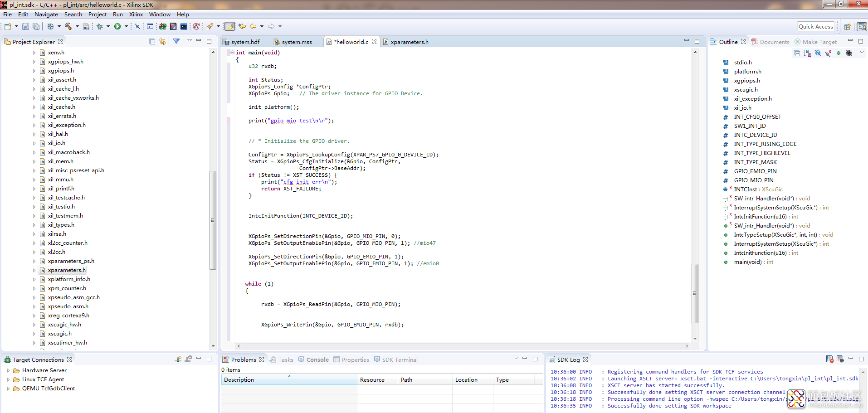Toggle Link with Editor in Project Explorer
The image size is (868, 413).
click(162, 42)
